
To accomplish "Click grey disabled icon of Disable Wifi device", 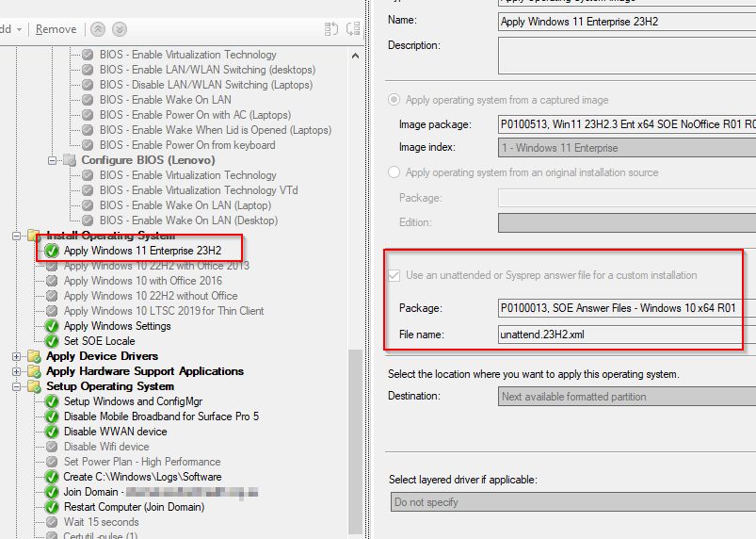I will (x=52, y=447).
